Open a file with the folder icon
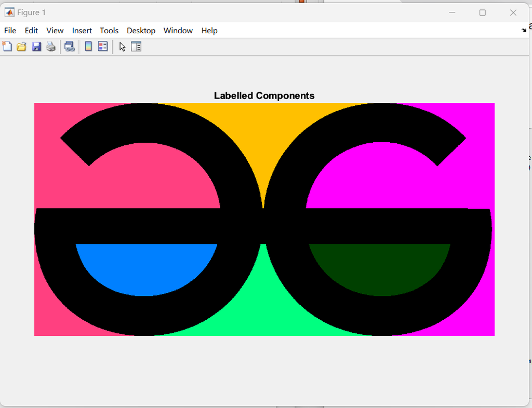The height and width of the screenshot is (408, 532). click(21, 47)
